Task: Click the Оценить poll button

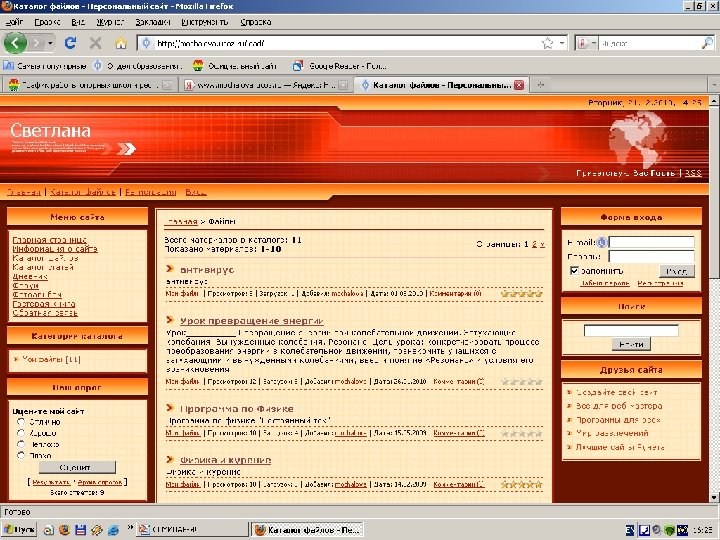Action: click(x=77, y=467)
